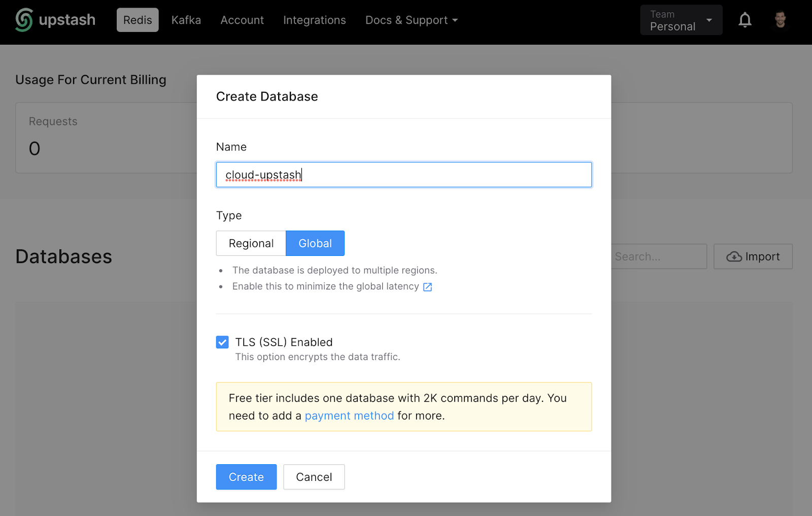Expand the Docs & Support dropdown

coord(411,20)
